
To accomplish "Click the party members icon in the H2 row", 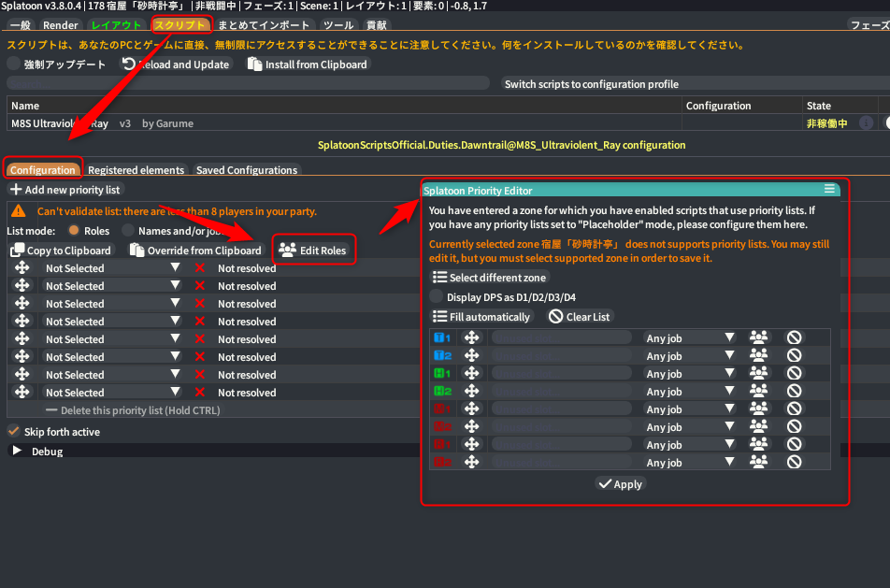I will 758,391.
